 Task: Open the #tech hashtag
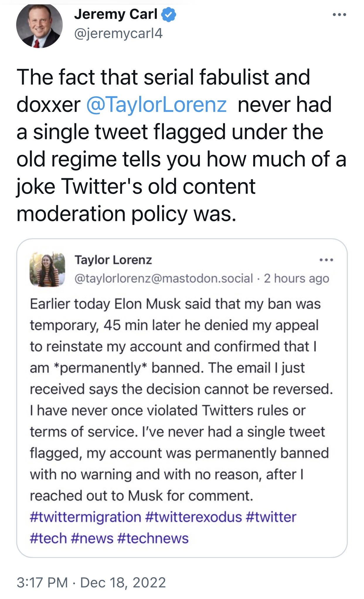point(48,539)
